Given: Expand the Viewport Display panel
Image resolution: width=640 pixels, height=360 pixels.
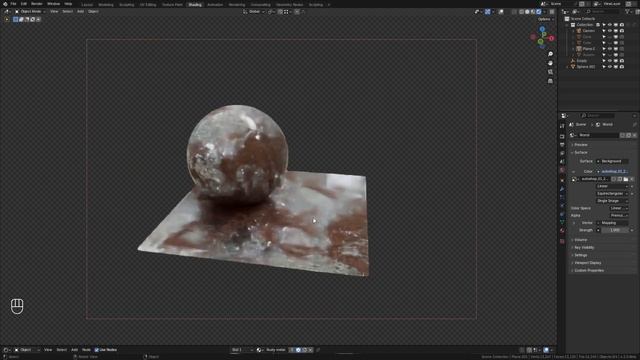Looking at the screenshot, I should [x=587, y=263].
